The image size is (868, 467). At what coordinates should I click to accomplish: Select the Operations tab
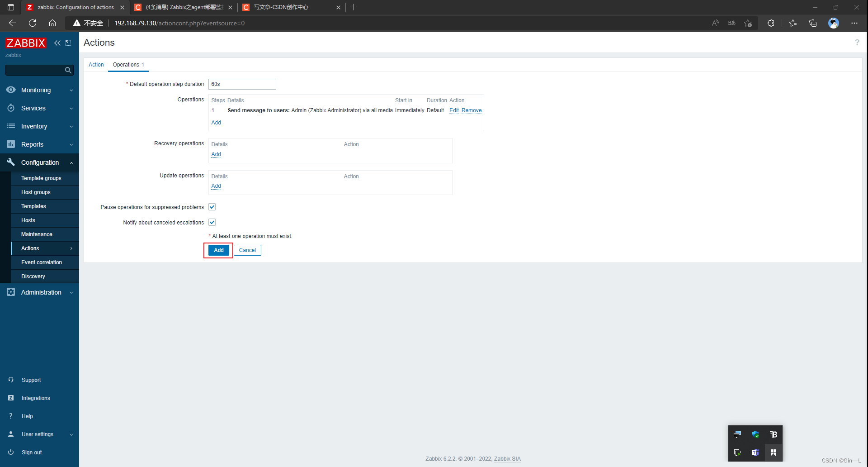(x=128, y=65)
